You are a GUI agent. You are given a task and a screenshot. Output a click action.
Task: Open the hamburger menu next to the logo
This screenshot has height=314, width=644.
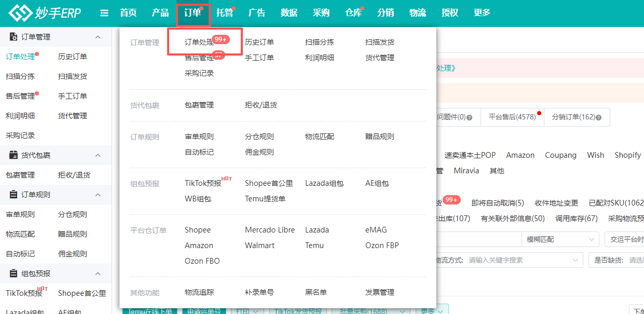tap(104, 13)
